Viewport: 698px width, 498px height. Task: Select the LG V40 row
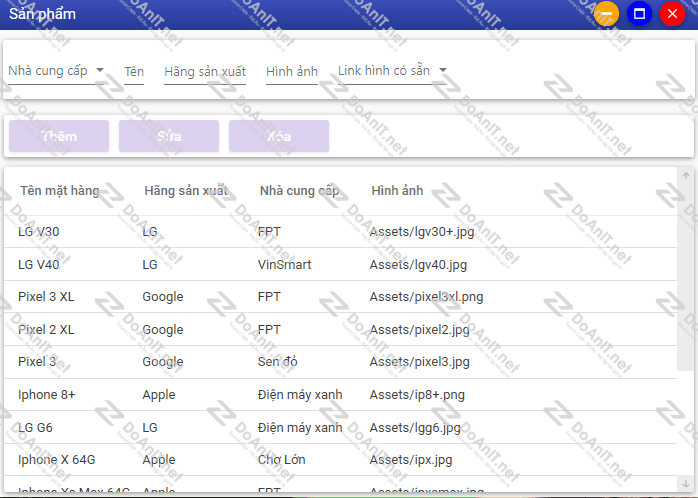coord(341,264)
